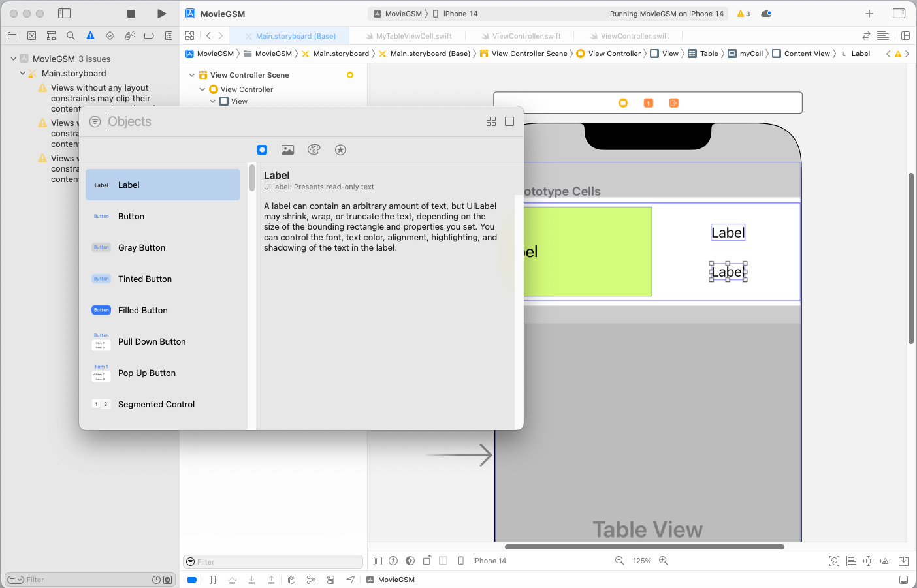Toggle code review swap arrows icon

click(x=866, y=36)
